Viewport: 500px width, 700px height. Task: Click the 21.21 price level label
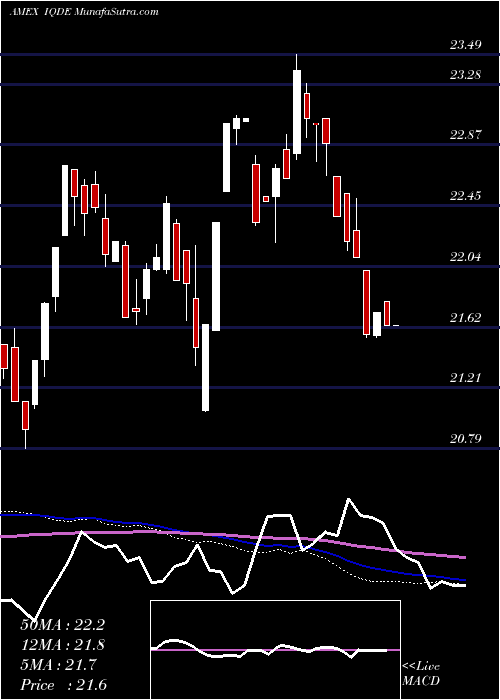[466, 379]
